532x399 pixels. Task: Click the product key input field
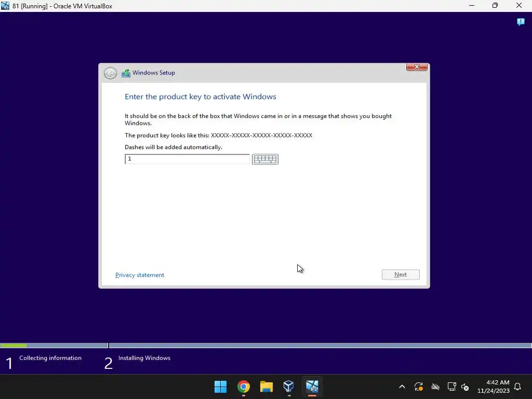(187, 159)
